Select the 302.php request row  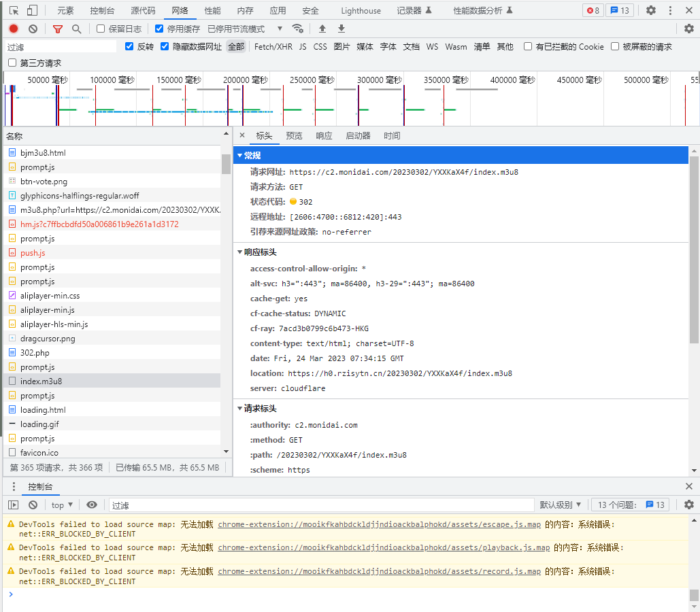(x=112, y=352)
